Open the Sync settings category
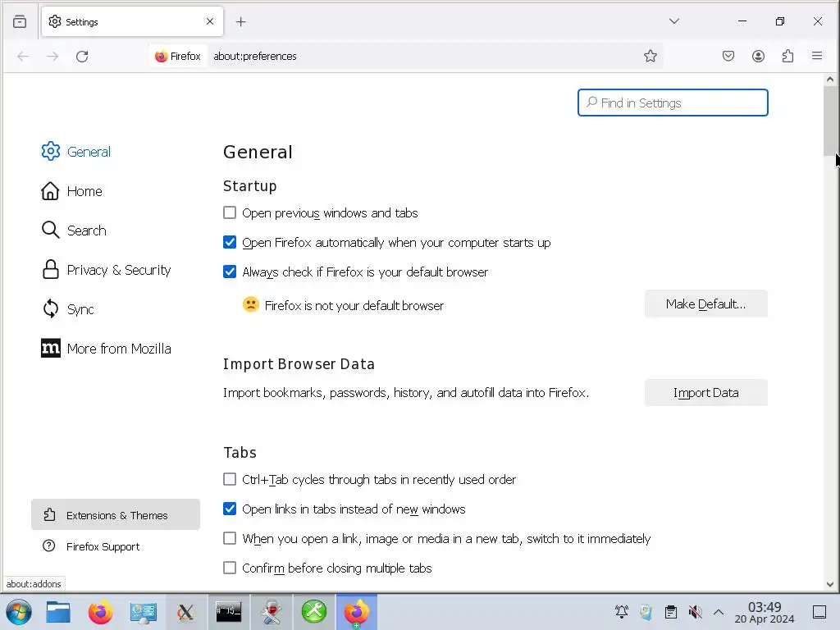Image resolution: width=840 pixels, height=630 pixels. [67, 309]
